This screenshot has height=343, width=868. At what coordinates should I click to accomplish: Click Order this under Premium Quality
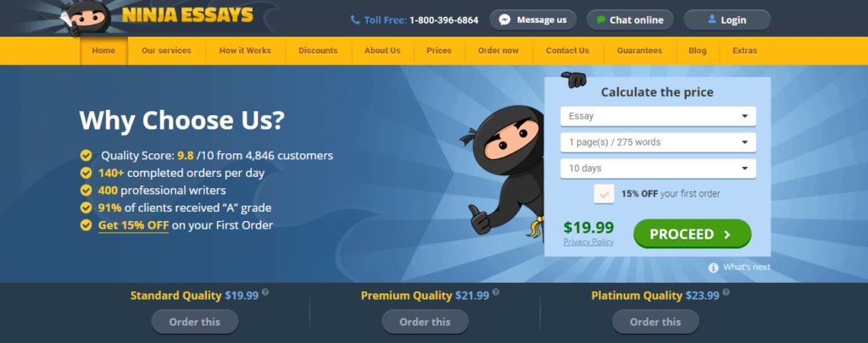click(x=426, y=322)
